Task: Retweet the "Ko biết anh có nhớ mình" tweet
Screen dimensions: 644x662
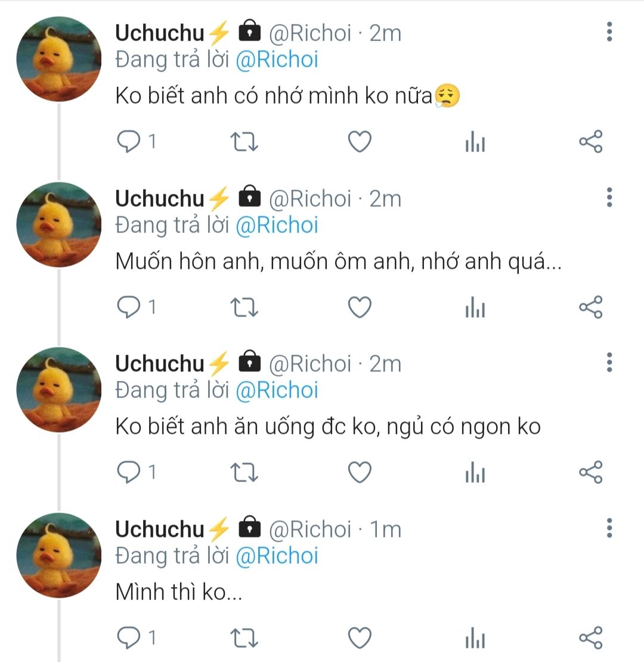Action: pos(244,142)
